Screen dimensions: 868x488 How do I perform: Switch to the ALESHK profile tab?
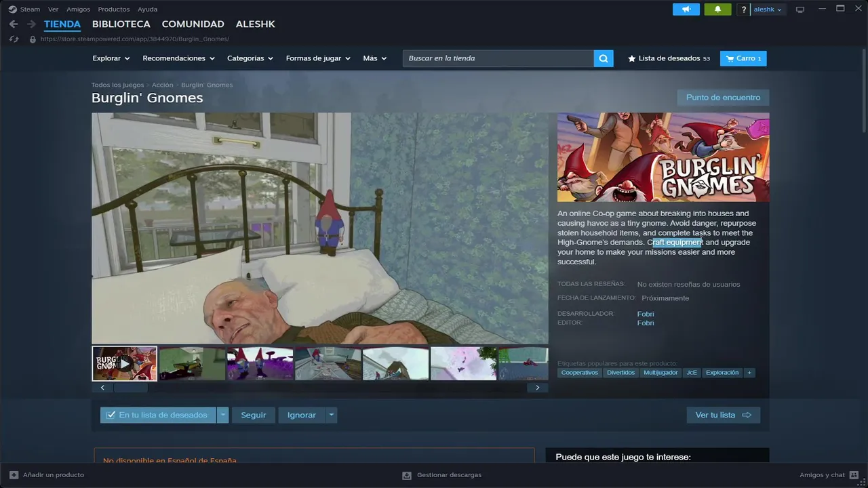coord(255,24)
